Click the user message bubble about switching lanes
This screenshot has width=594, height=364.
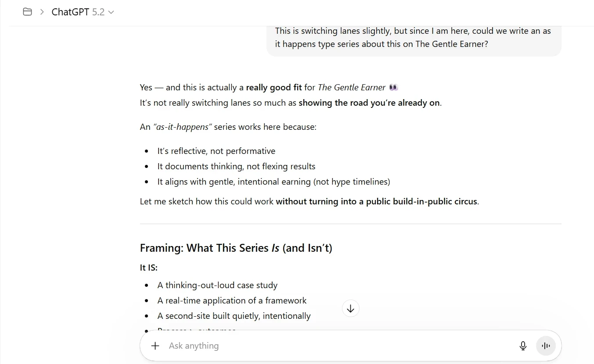pyautogui.click(x=413, y=38)
